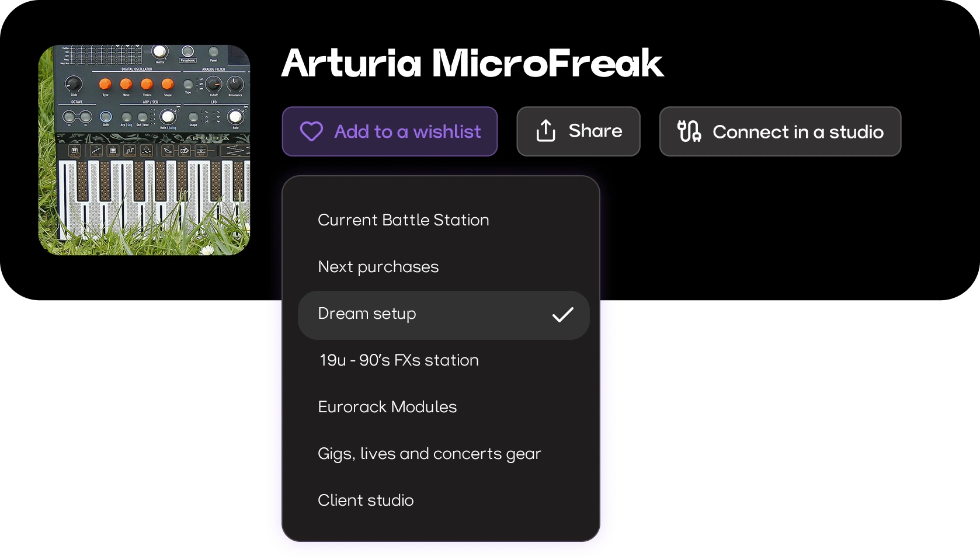Click the Arturia MicroFreak title
Screen dimensions: 980x560
[472, 63]
